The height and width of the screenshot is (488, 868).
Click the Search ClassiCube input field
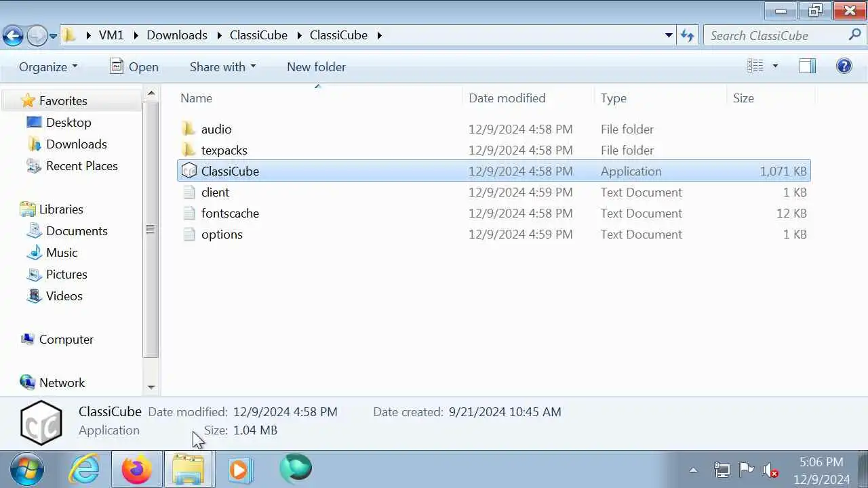pos(776,35)
